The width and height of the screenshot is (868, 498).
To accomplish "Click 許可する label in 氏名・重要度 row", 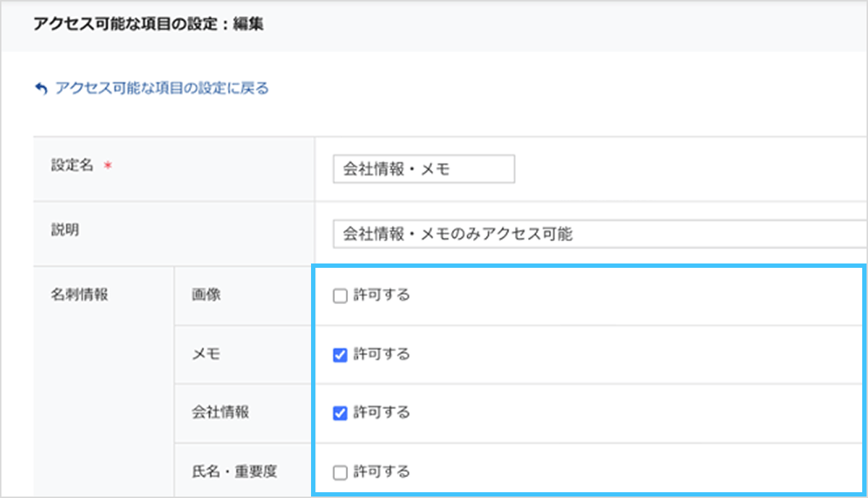I will [x=381, y=472].
